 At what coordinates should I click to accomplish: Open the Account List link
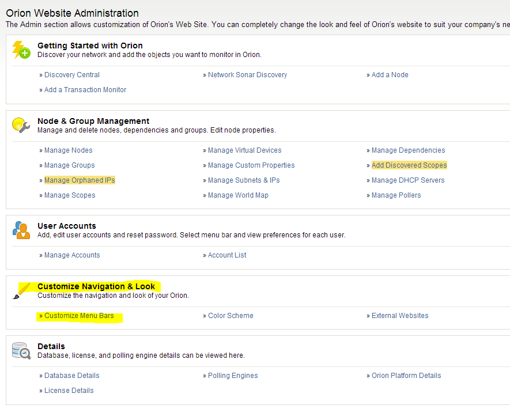[x=227, y=255]
